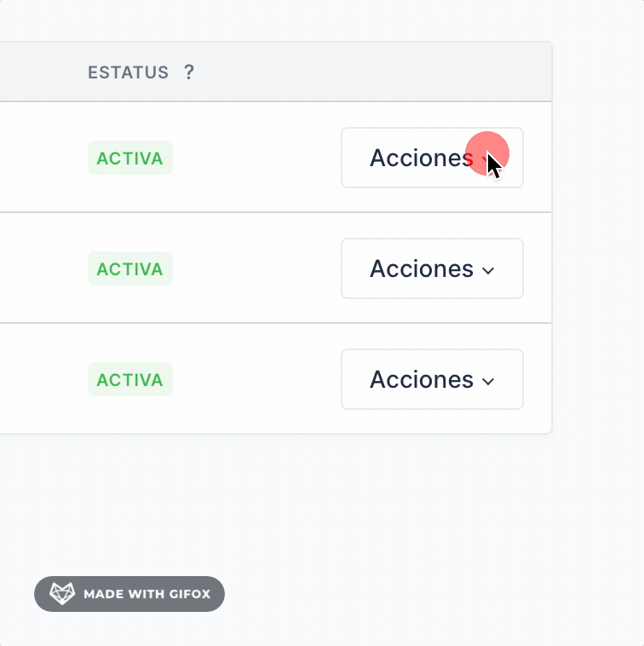Click the question mark help icon beside ESTATUS
This screenshot has height=646, width=644.
point(189,72)
